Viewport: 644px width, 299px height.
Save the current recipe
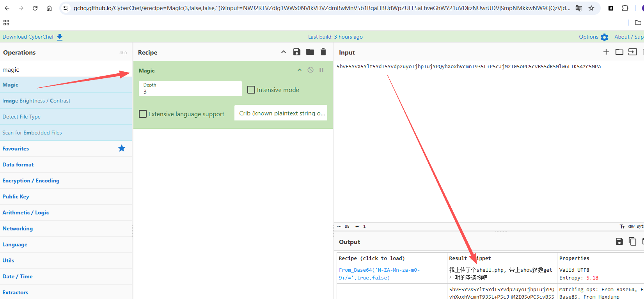coord(297,52)
